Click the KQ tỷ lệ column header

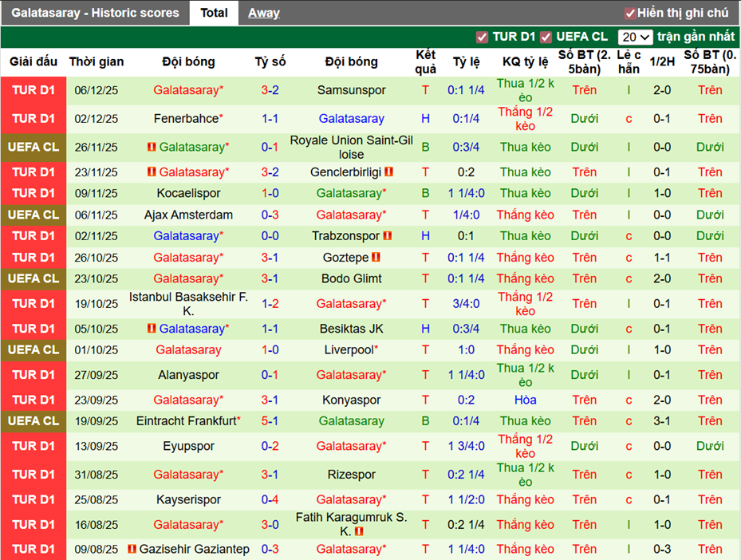point(525,61)
